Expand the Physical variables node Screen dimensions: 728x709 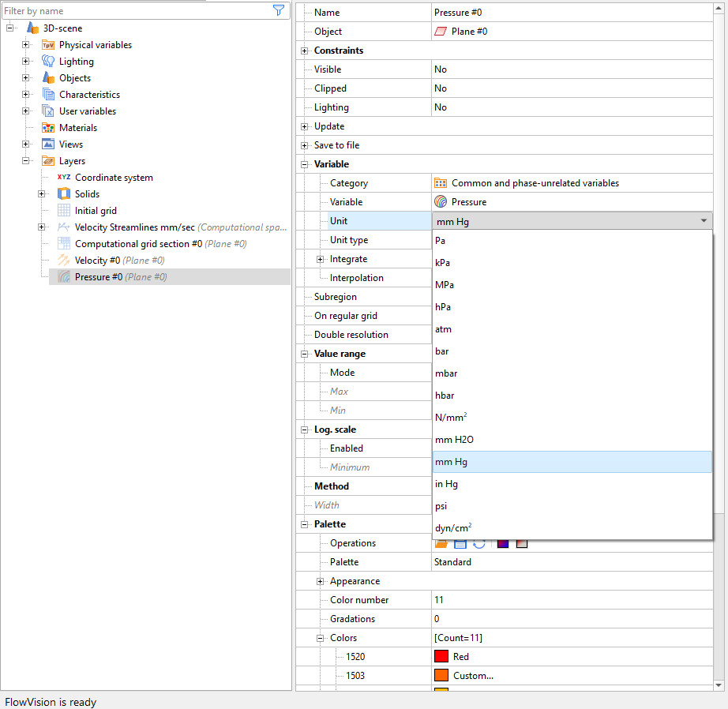[x=26, y=45]
